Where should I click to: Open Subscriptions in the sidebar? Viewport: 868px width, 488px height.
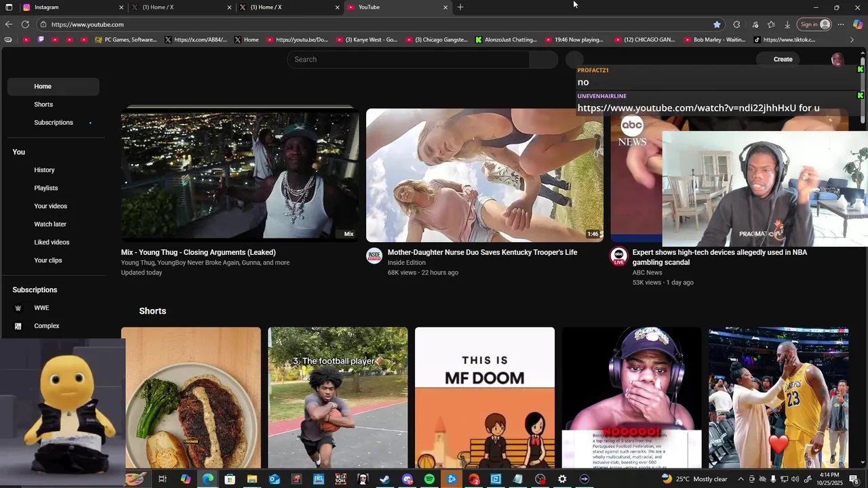click(x=53, y=123)
